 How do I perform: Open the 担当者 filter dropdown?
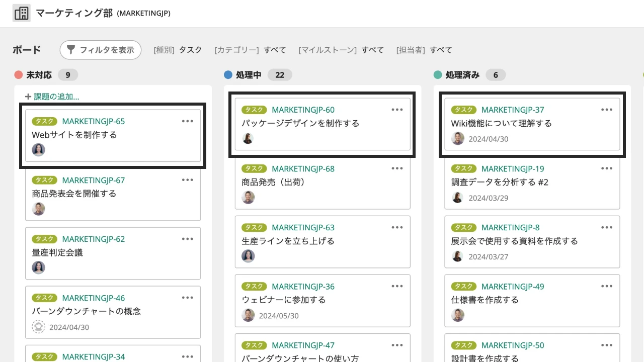coord(426,50)
